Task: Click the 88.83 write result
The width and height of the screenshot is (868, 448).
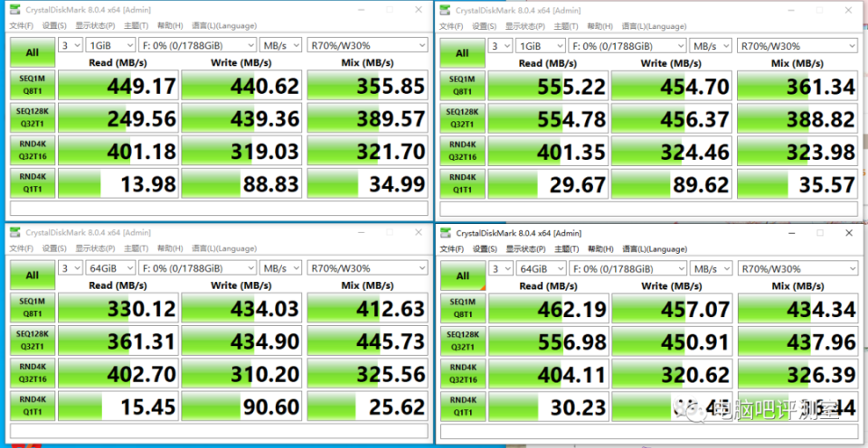Action: (x=242, y=183)
